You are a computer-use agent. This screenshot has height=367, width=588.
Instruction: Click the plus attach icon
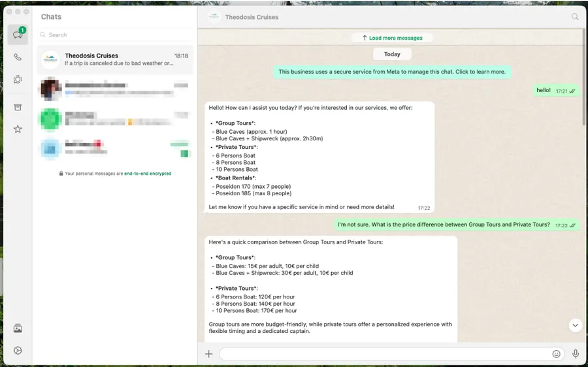coord(209,353)
